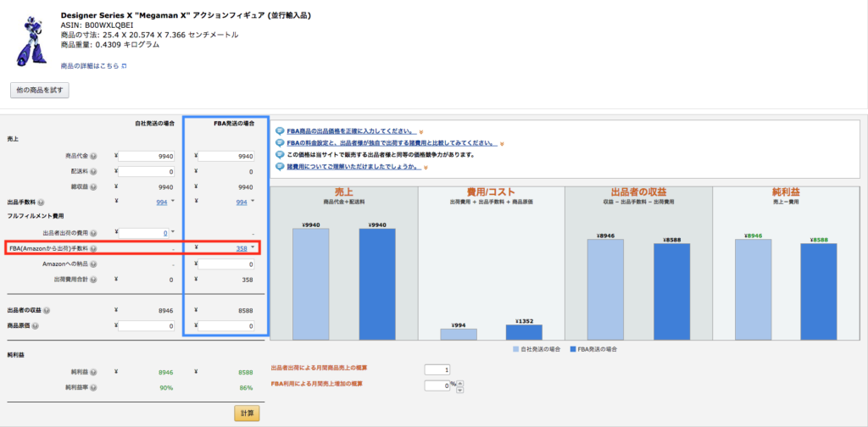This screenshot has height=427, width=868.
Task: Click speech bubble icon next to 諸費用について tip
Action: click(280, 167)
